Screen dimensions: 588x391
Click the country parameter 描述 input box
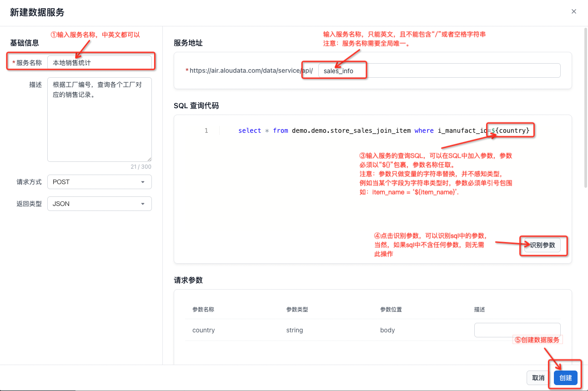pyautogui.click(x=517, y=330)
